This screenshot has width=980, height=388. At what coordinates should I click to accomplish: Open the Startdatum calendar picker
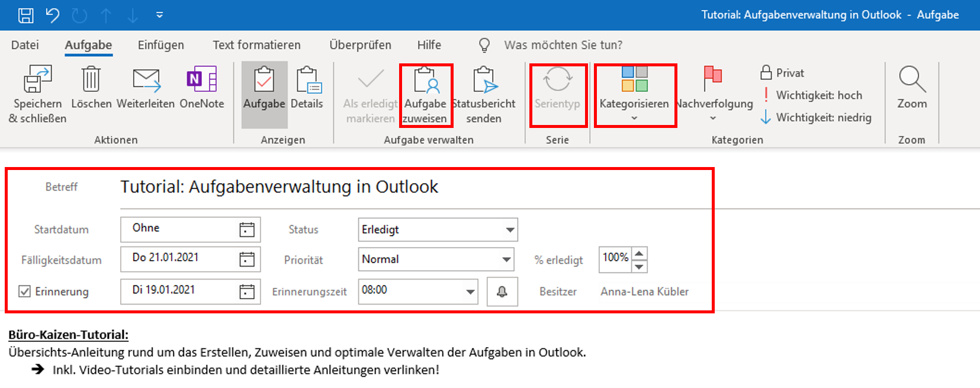(247, 229)
